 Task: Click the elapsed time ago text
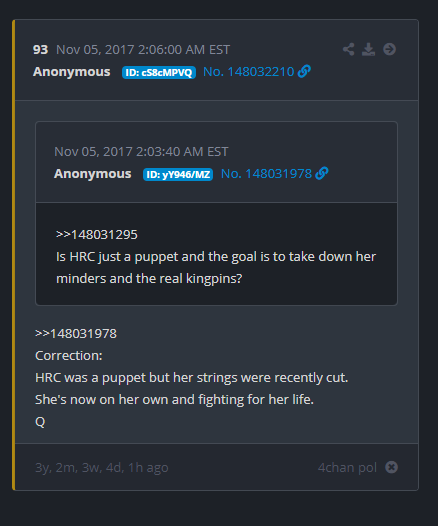click(102, 467)
